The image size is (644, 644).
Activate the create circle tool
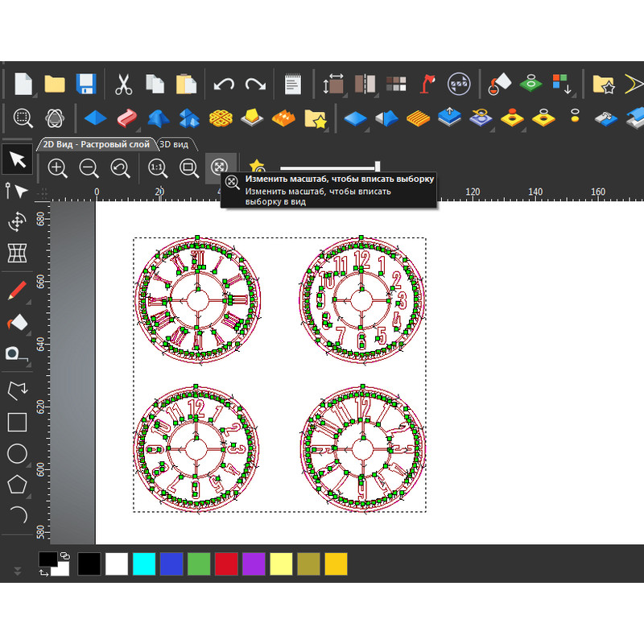pyautogui.click(x=18, y=452)
